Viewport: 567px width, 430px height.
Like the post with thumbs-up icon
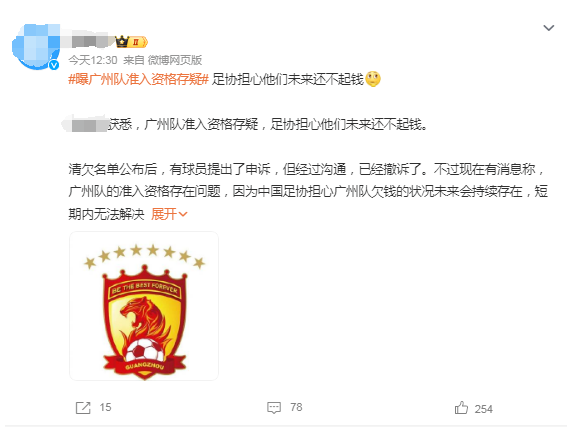(461, 408)
